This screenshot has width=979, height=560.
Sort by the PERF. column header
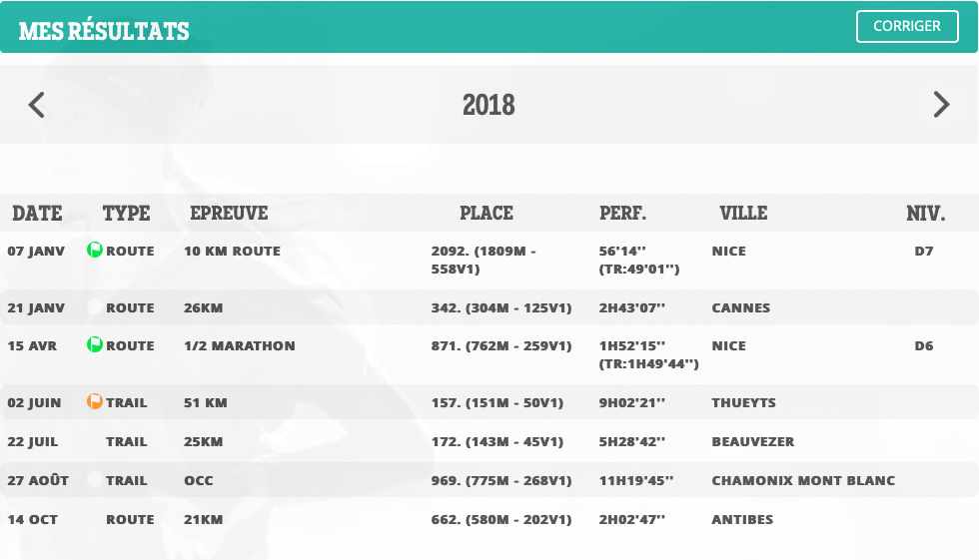[622, 214]
